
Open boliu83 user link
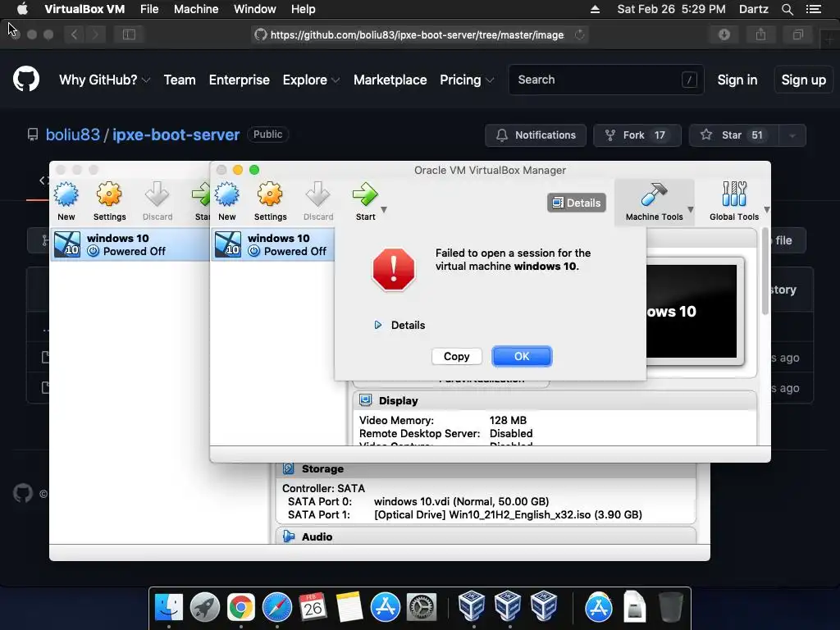(73, 135)
